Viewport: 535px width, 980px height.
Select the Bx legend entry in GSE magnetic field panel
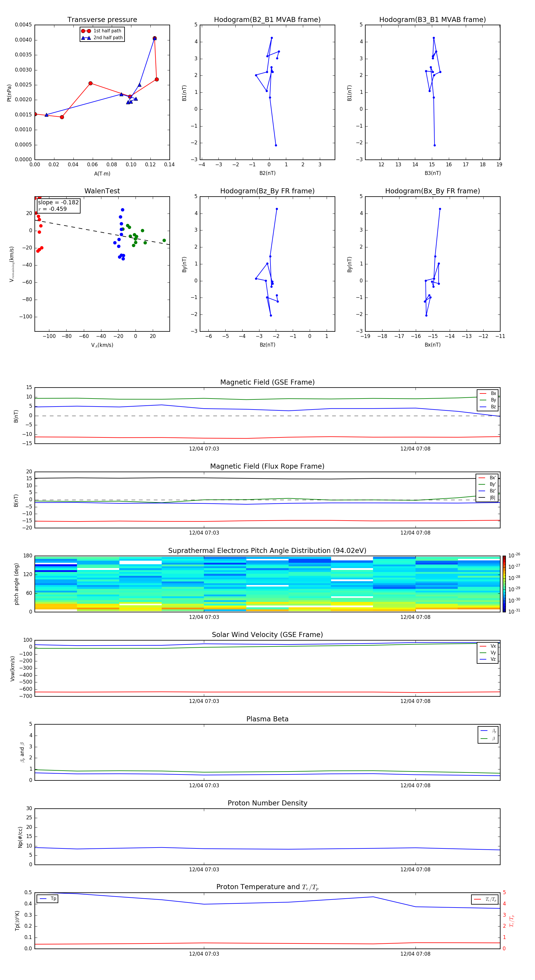(488, 393)
